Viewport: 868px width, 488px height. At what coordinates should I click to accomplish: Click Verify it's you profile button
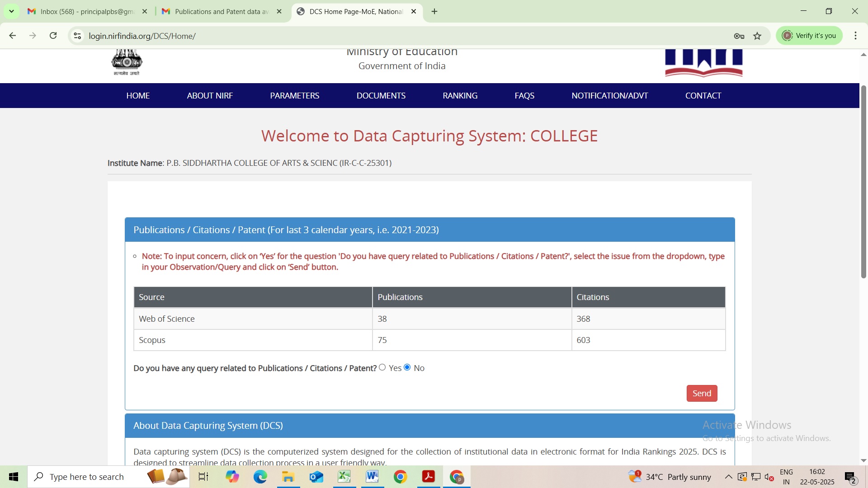pyautogui.click(x=809, y=36)
